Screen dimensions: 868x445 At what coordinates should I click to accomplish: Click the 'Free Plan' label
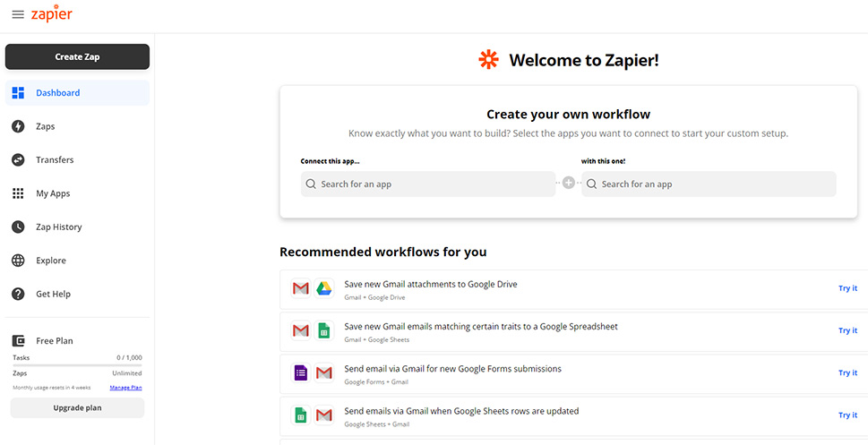(55, 341)
